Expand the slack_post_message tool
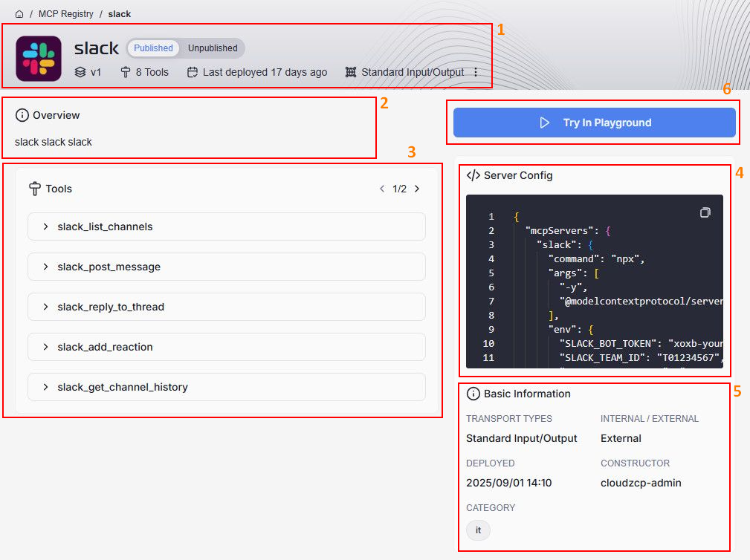The width and height of the screenshot is (750, 560). [x=227, y=267]
